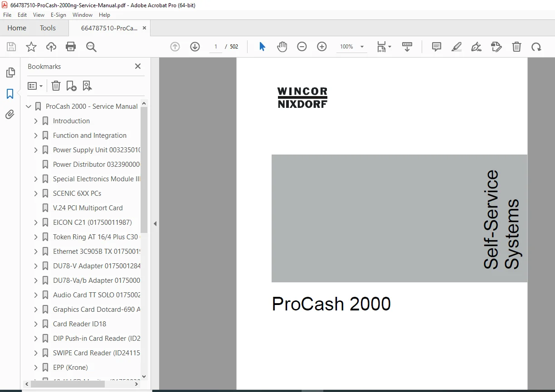Select DU78-V Adapter bookmark
This screenshot has width=555, height=392.
pos(96,266)
